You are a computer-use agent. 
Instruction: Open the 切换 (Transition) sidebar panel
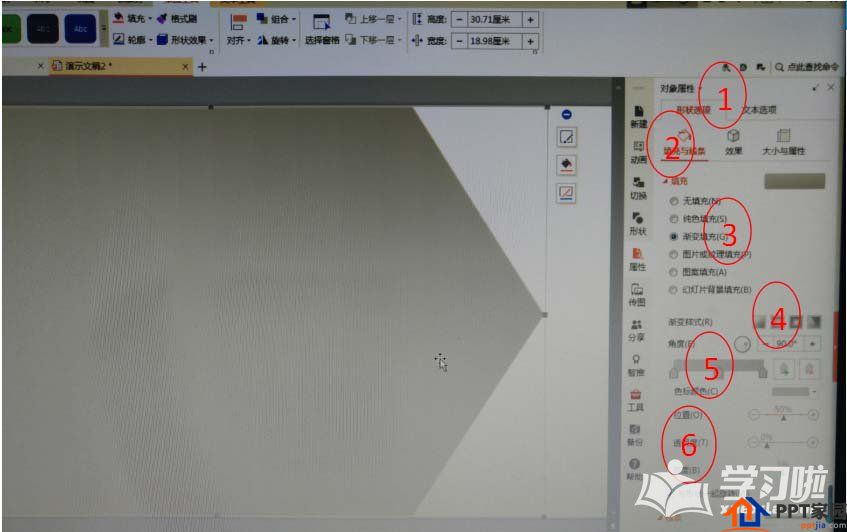pos(637,188)
